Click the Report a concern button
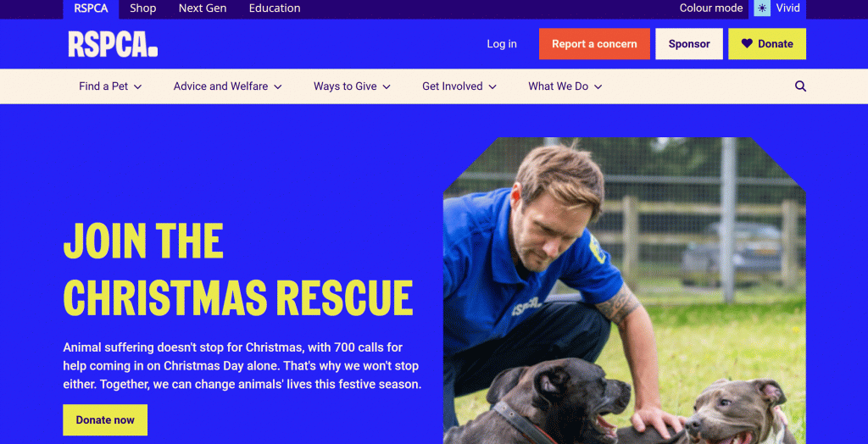 [594, 44]
